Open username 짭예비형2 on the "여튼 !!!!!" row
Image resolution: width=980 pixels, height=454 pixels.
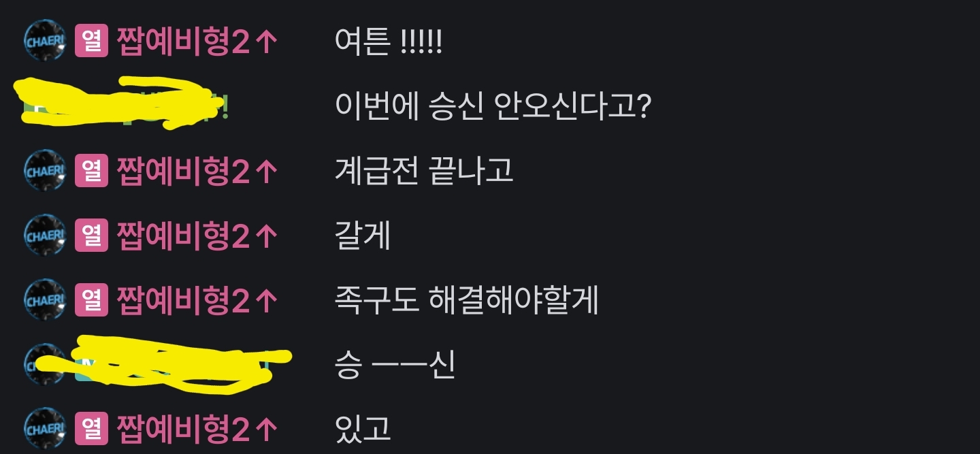(183, 42)
